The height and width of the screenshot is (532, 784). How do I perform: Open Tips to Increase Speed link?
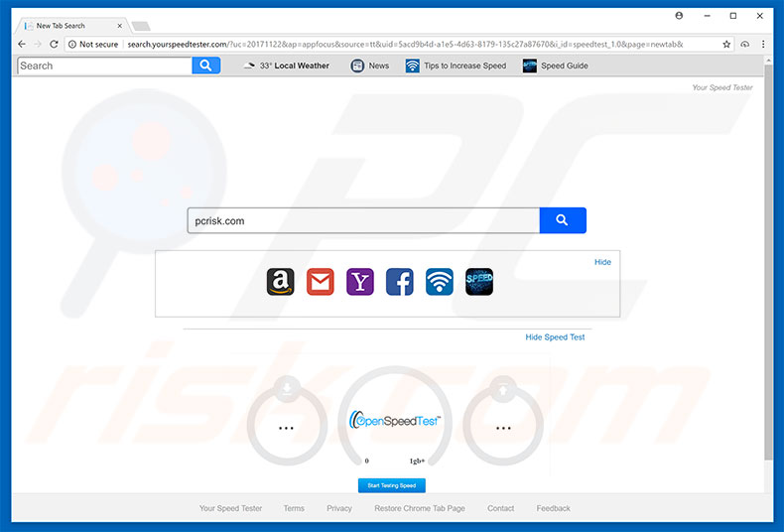point(464,66)
